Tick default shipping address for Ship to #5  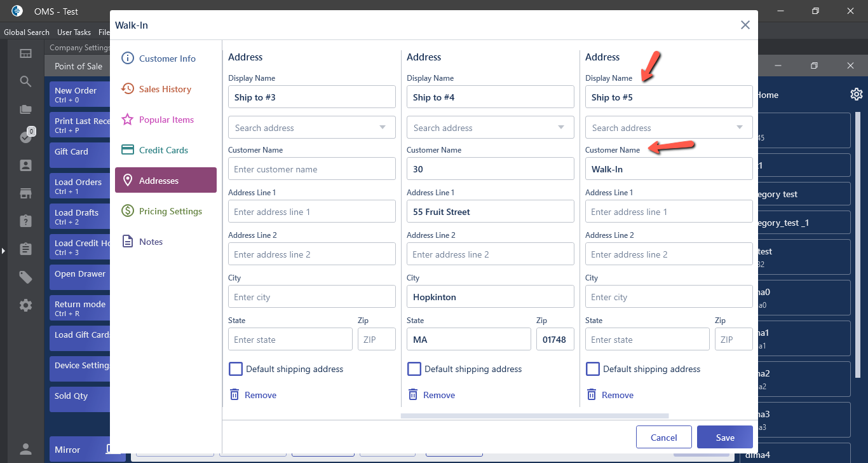pos(593,369)
